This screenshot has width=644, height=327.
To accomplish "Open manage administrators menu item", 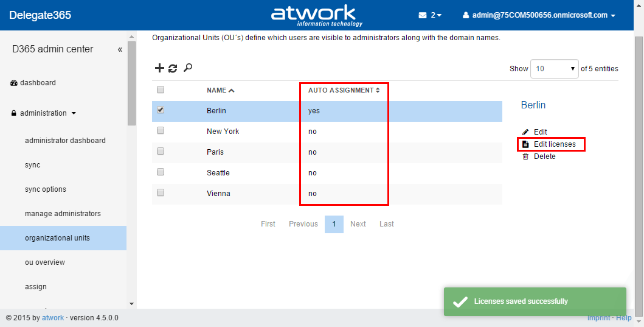I will click(63, 214).
